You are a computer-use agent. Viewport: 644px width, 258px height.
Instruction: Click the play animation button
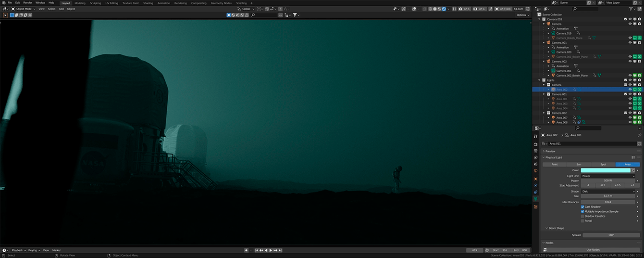[271, 250]
